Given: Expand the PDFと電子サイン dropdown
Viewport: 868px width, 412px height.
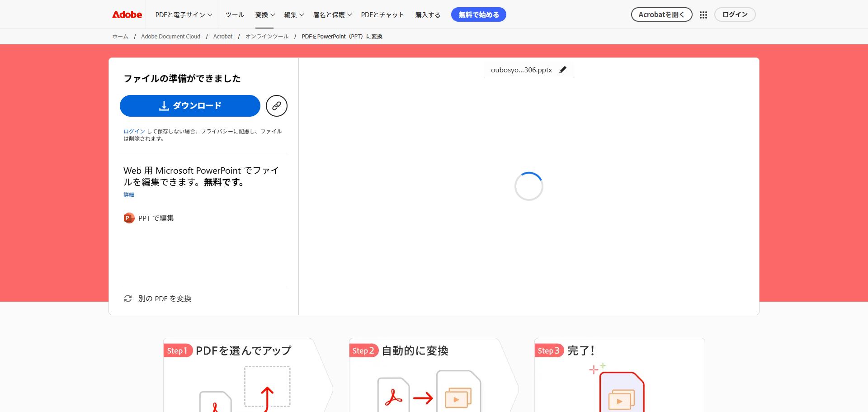Looking at the screenshot, I should point(184,15).
